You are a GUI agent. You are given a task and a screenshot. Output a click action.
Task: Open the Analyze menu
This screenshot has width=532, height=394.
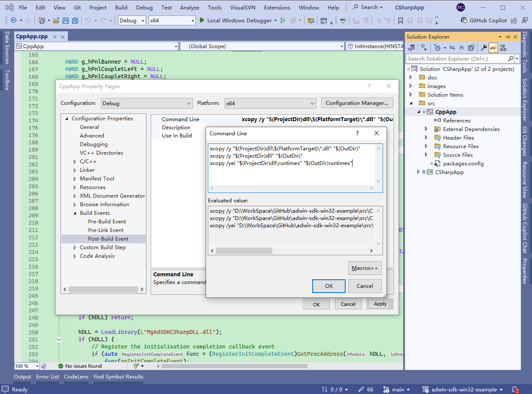pyautogui.click(x=189, y=7)
